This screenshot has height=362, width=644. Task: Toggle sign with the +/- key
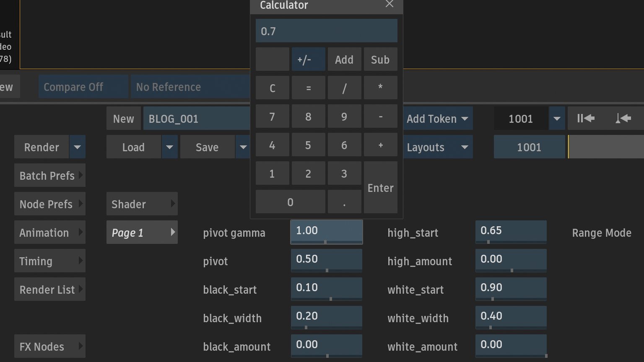(309, 59)
